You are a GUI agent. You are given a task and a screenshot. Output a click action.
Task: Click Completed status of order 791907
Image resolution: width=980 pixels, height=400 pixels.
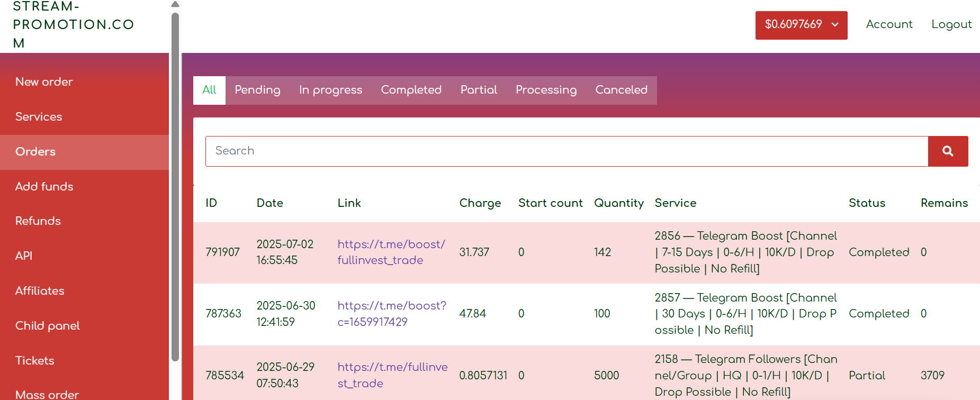click(879, 252)
